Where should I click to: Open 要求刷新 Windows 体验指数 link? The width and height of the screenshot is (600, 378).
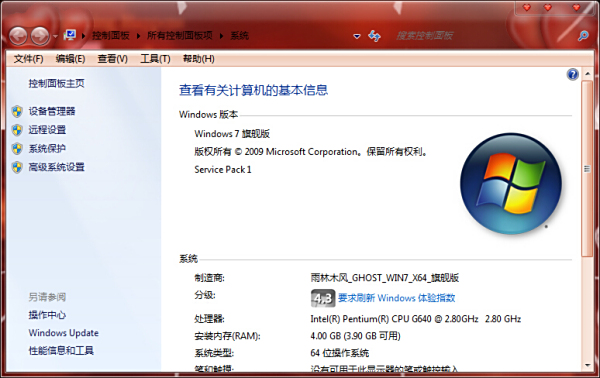point(396,298)
